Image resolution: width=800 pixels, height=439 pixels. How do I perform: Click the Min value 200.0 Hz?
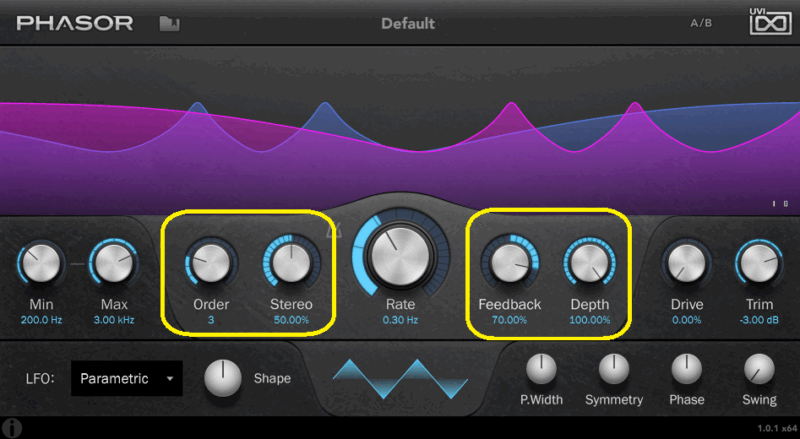click(x=41, y=321)
